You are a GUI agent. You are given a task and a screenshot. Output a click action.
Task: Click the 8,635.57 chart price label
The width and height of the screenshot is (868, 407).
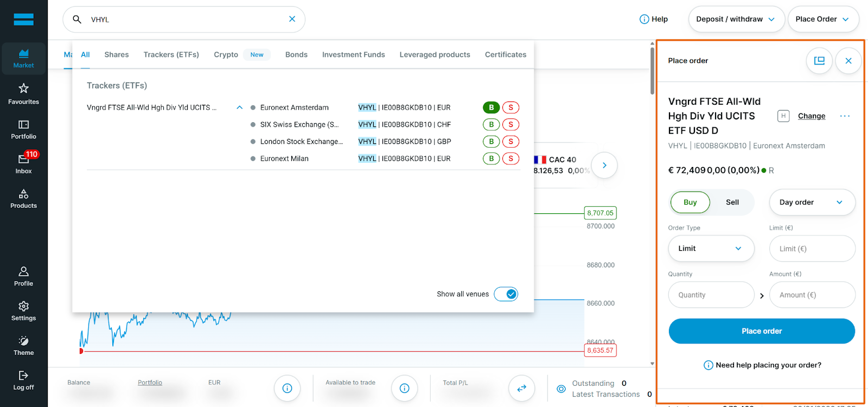pyautogui.click(x=600, y=351)
